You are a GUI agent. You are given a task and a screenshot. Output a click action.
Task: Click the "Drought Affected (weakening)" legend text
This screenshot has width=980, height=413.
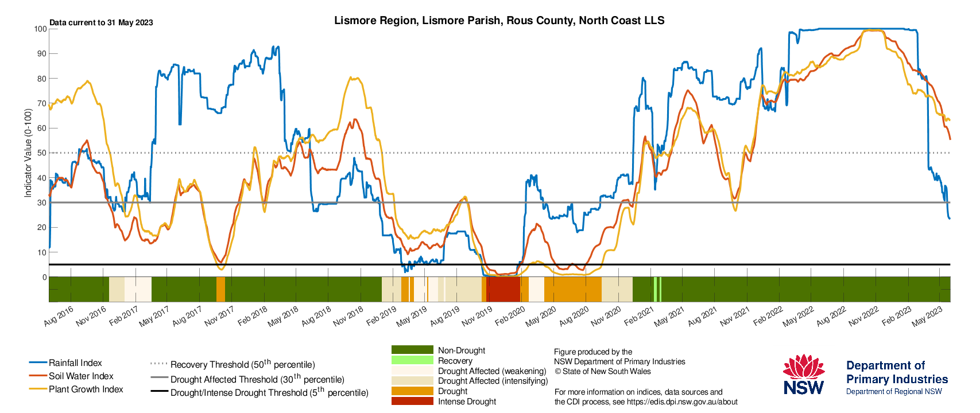(492, 371)
